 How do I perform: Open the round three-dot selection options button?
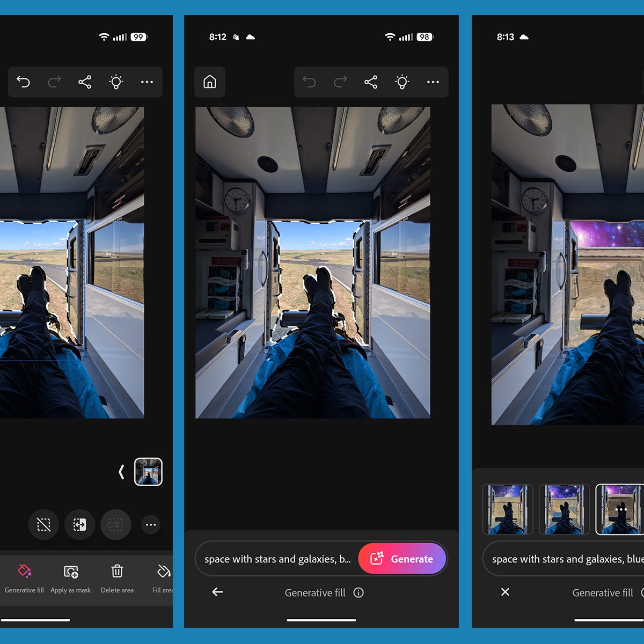(x=151, y=524)
